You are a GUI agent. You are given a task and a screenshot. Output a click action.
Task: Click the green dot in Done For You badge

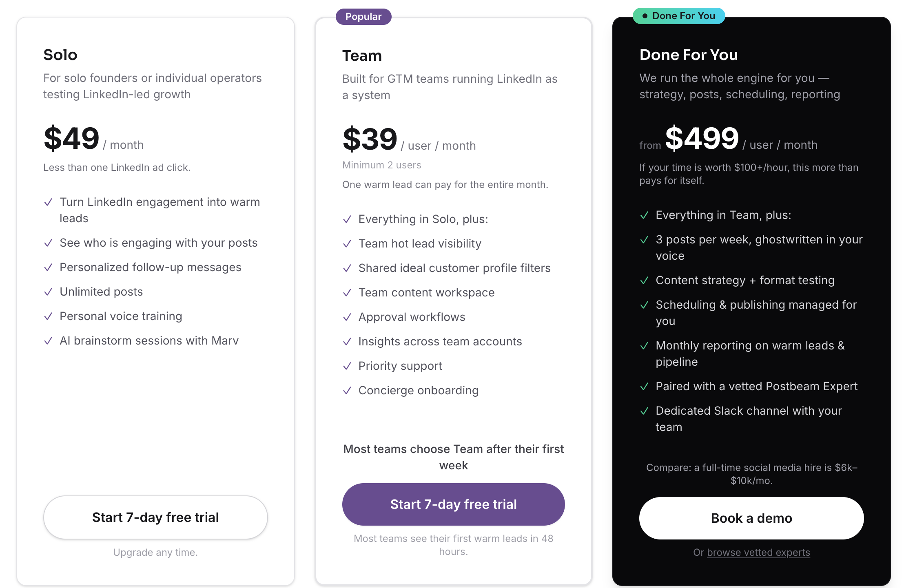[645, 16]
